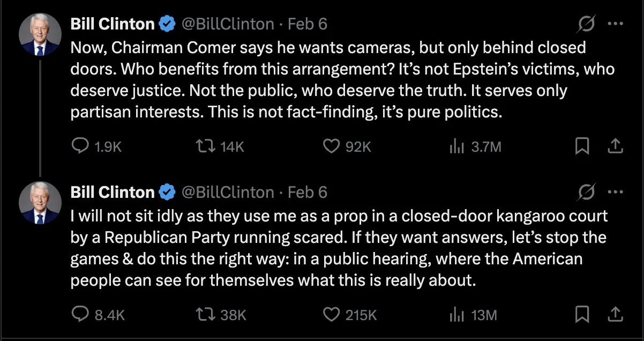The width and height of the screenshot is (644, 341).
Task: View analytics of tweet with 13M views
Action: (x=456, y=314)
